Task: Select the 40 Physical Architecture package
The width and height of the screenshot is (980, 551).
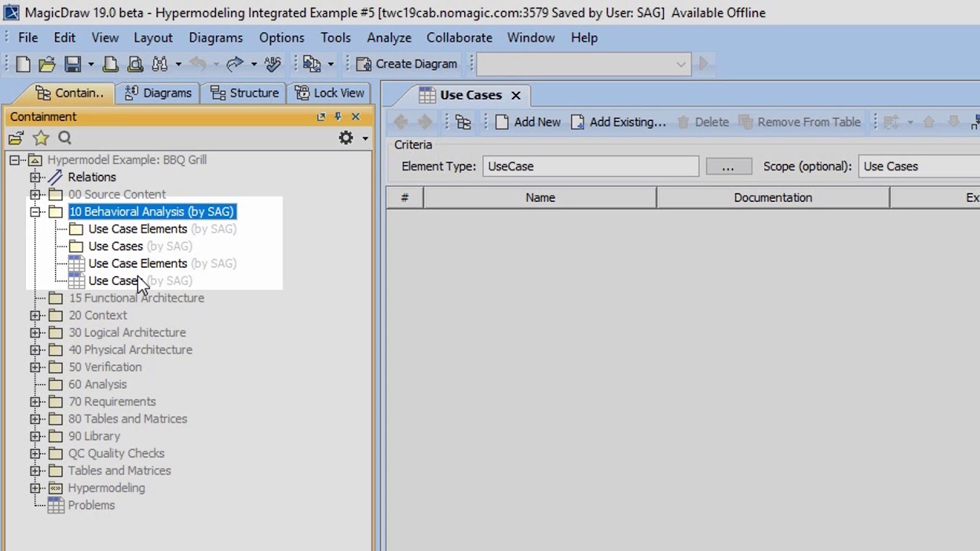Action: [x=130, y=350]
